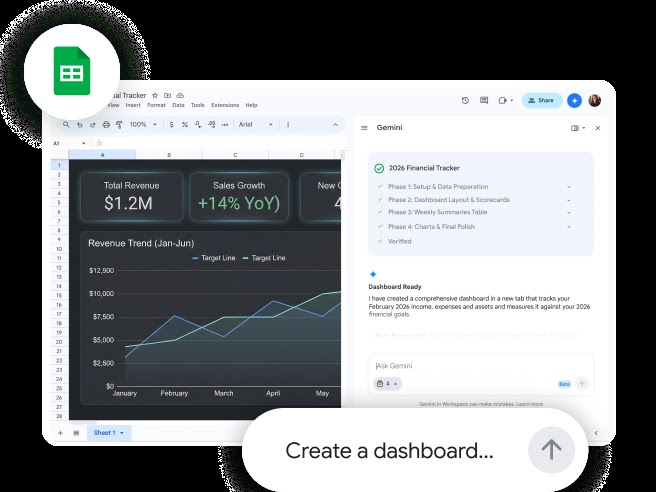Click the Share button
Screen dimensions: 656x492
point(541,100)
